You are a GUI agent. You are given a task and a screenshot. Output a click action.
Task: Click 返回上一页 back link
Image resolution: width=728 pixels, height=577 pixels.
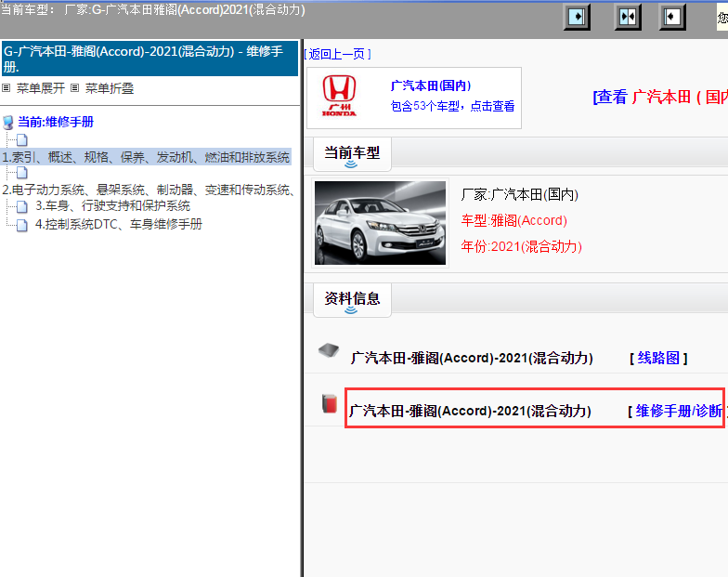(337, 54)
